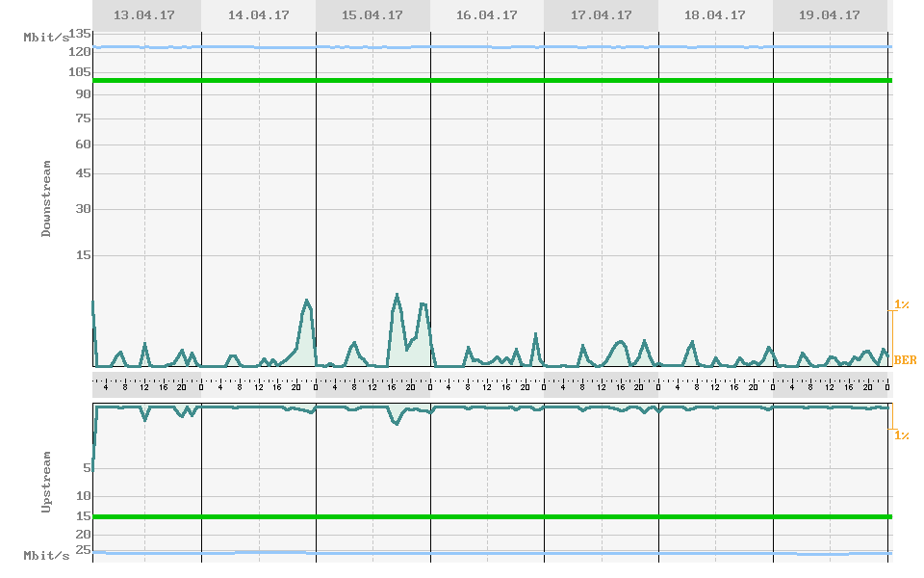Select the 15 value on Upstream axis
Image resolution: width=924 pixels, height=578 pixels.
84,516
